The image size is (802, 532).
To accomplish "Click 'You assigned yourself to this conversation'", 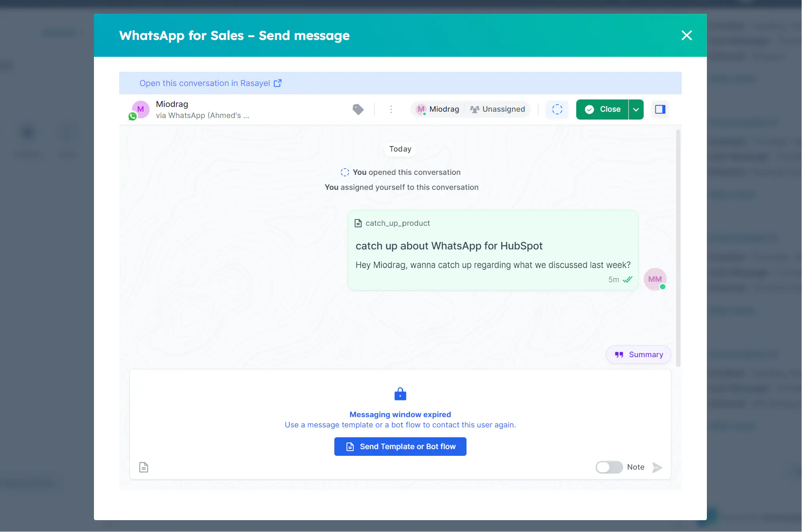I will click(401, 187).
